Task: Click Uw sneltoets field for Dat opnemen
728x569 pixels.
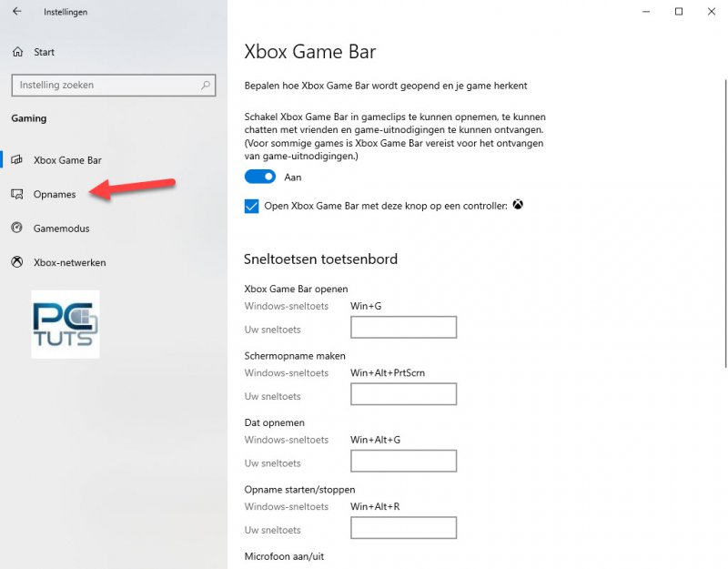Action: pos(403,461)
